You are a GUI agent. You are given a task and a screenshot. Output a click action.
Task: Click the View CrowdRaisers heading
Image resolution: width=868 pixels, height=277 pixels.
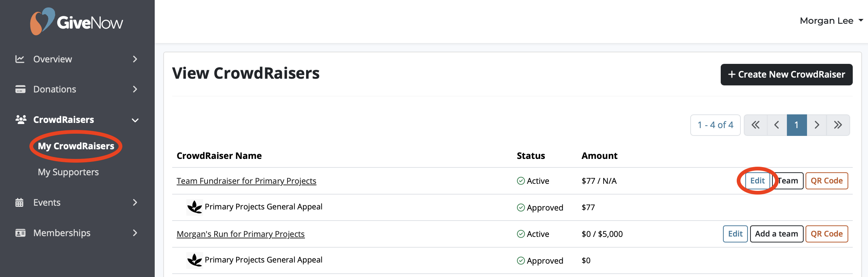246,73
